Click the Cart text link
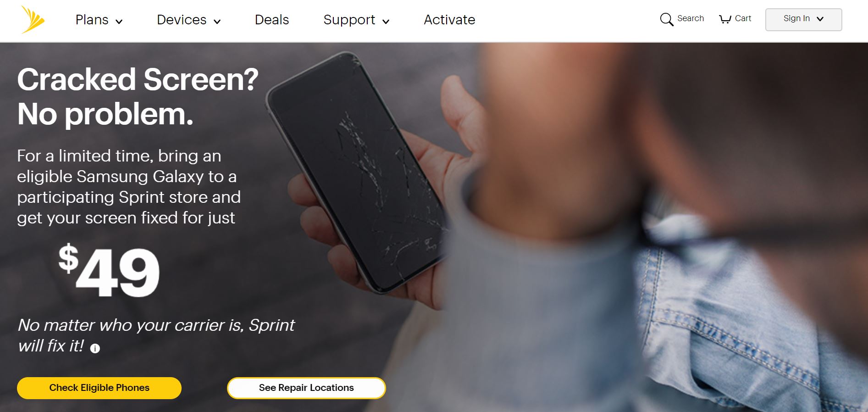The height and width of the screenshot is (412, 868). (743, 18)
